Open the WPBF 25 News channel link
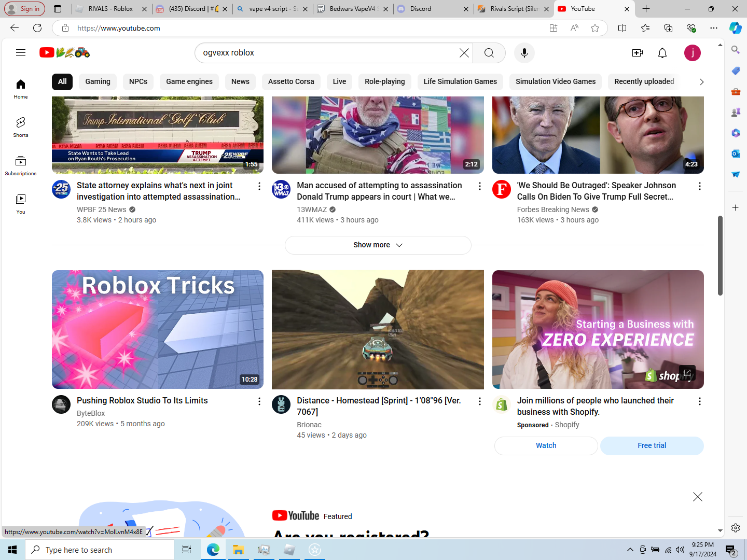 (102, 209)
